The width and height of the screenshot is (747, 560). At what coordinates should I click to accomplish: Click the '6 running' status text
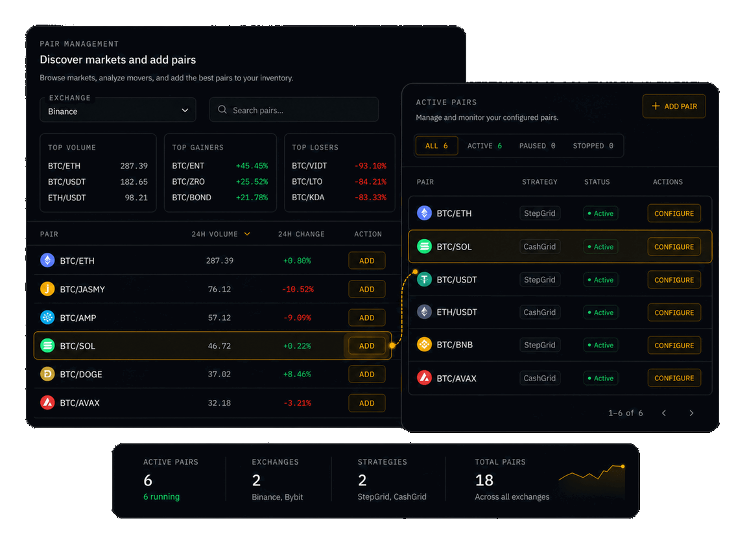coord(161,496)
